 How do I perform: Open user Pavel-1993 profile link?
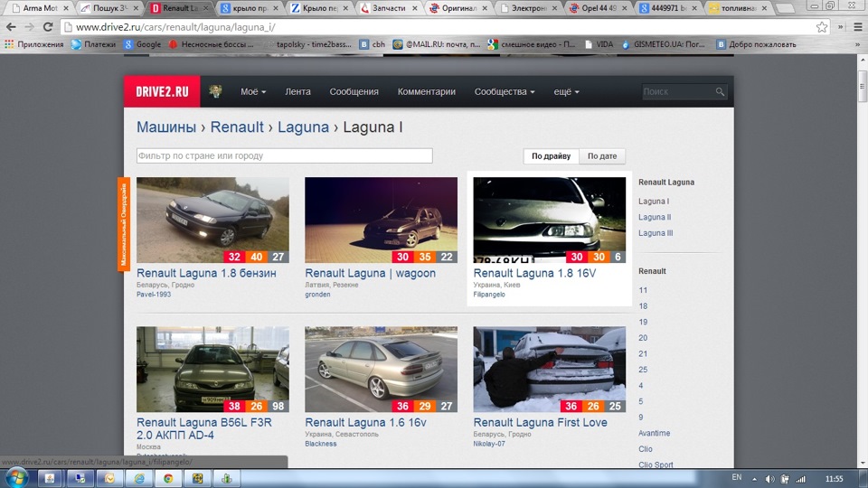pos(154,295)
